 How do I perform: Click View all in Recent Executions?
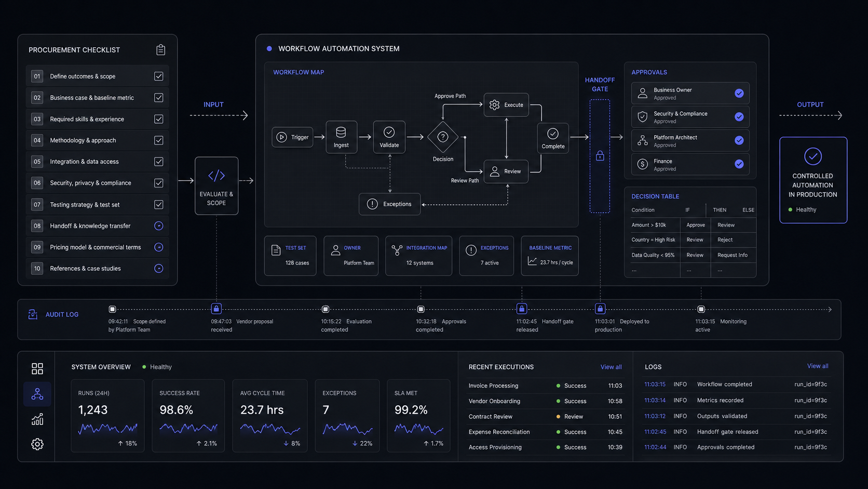(611, 367)
